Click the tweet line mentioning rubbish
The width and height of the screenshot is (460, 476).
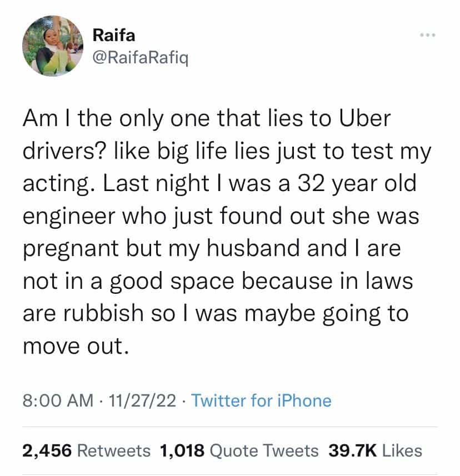pos(215,314)
